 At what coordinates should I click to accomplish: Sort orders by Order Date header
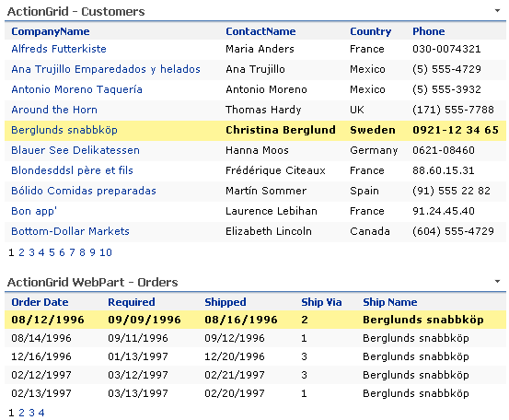coord(40,302)
